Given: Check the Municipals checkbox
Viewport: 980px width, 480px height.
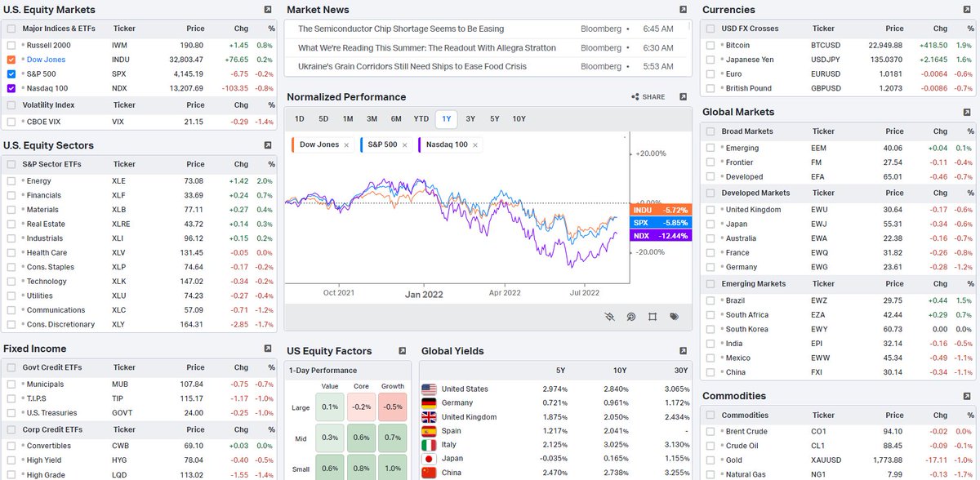Looking at the screenshot, I should pos(11,384).
